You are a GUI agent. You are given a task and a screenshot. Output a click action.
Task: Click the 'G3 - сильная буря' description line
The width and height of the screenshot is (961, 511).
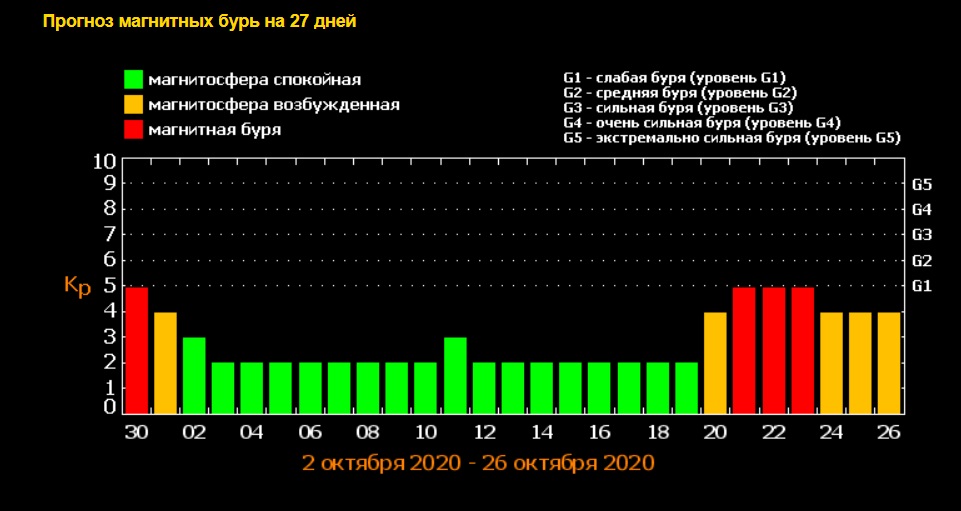[678, 107]
